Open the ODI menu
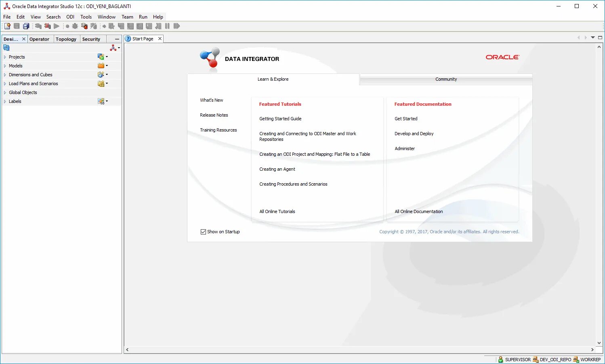The image size is (605, 364). [x=70, y=17]
